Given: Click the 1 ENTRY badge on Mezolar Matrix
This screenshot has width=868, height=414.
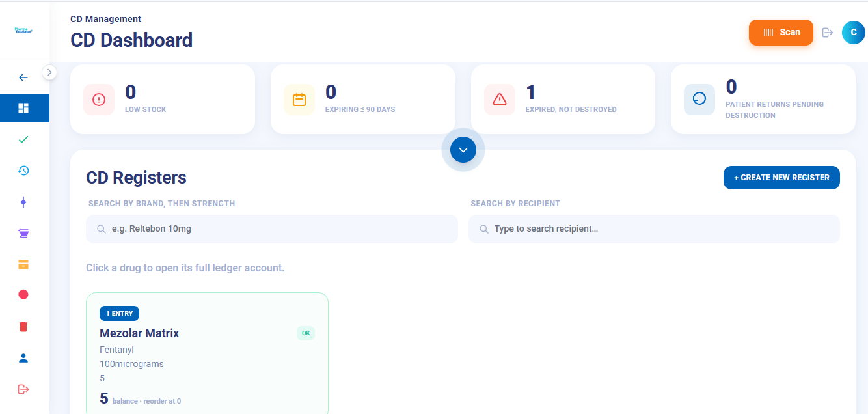Looking at the screenshot, I should pyautogui.click(x=119, y=314).
